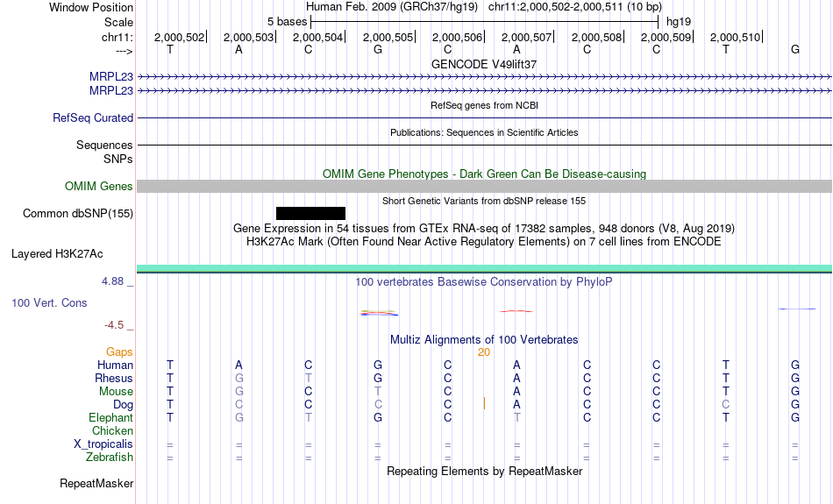The image size is (833, 504).
Task: Click the first MRPL23 transcript arrow line
Action: (484, 77)
